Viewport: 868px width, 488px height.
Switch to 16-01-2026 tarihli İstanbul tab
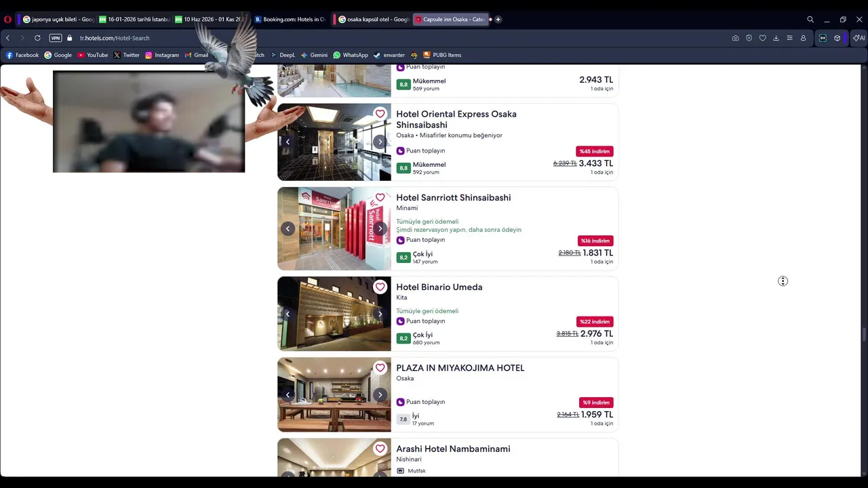[x=134, y=20]
